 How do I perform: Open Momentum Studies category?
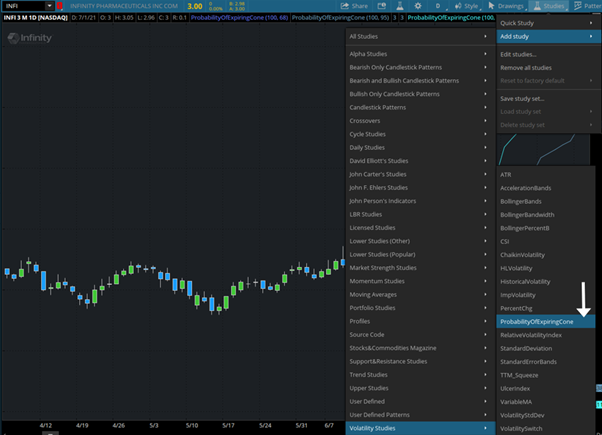(418, 281)
